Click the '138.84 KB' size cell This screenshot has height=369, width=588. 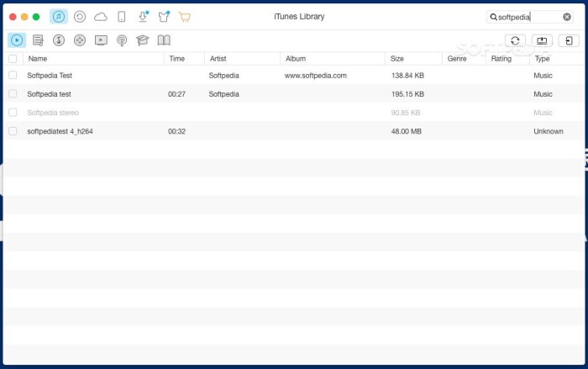pos(407,76)
